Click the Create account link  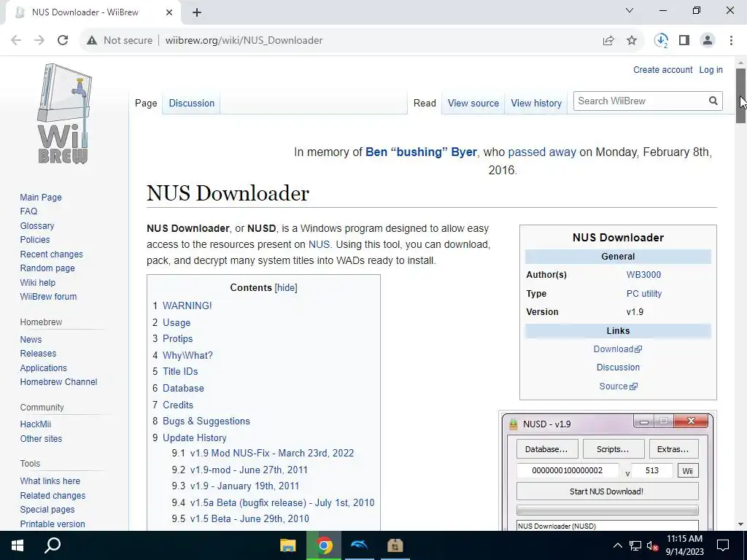tap(662, 69)
